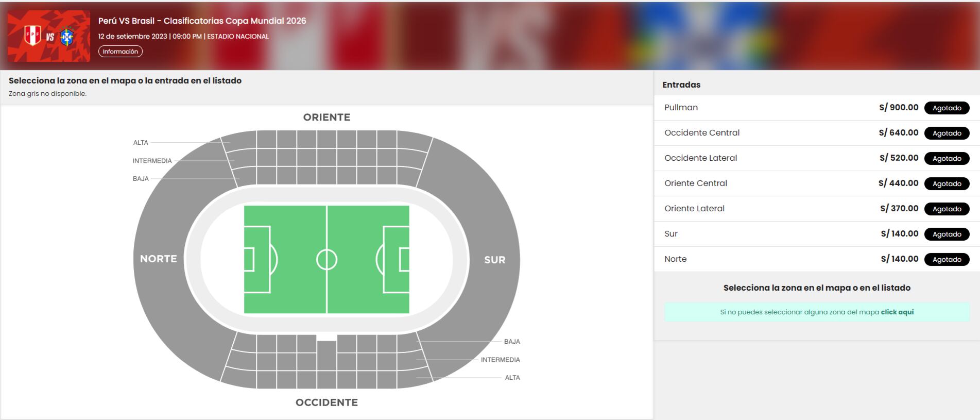Image resolution: width=980 pixels, height=420 pixels.
Task: Click the SUR stand on the stadium map
Action: click(495, 259)
